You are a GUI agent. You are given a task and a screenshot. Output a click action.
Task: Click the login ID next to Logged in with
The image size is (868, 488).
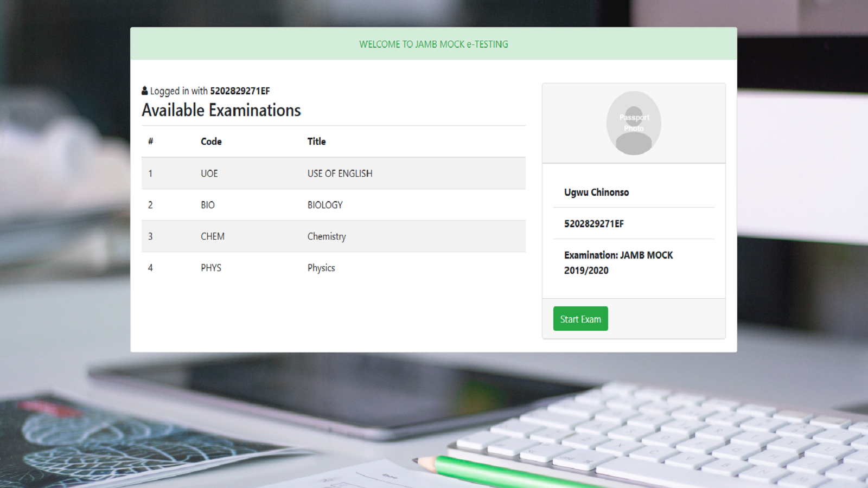[240, 91]
